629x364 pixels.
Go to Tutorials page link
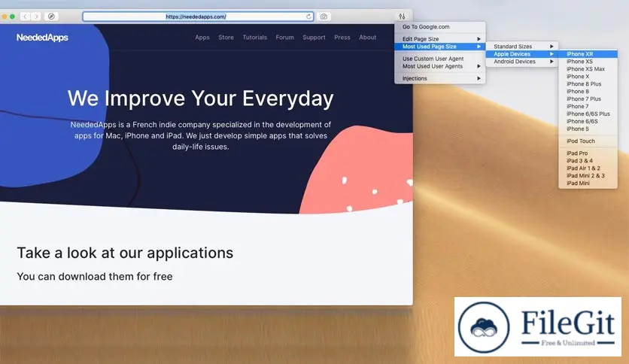click(x=255, y=38)
